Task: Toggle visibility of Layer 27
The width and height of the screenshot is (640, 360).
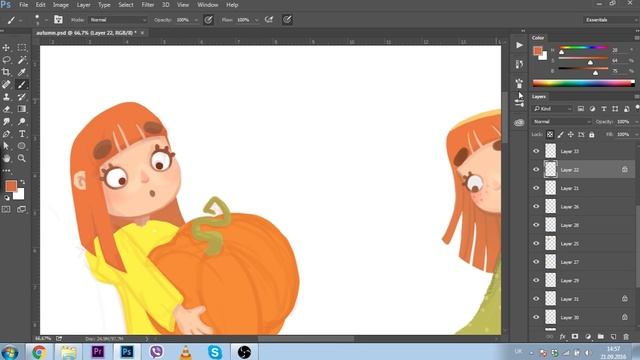Action: pyautogui.click(x=536, y=262)
